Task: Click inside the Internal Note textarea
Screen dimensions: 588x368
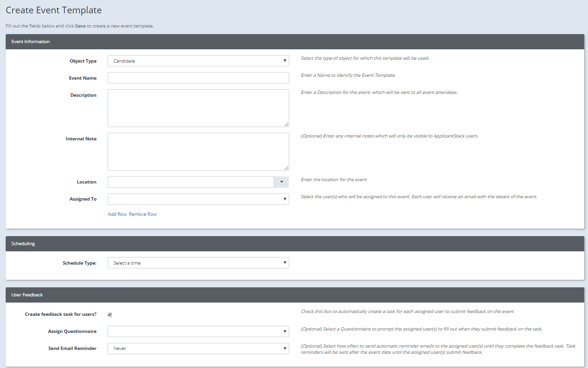Action: pyautogui.click(x=198, y=151)
